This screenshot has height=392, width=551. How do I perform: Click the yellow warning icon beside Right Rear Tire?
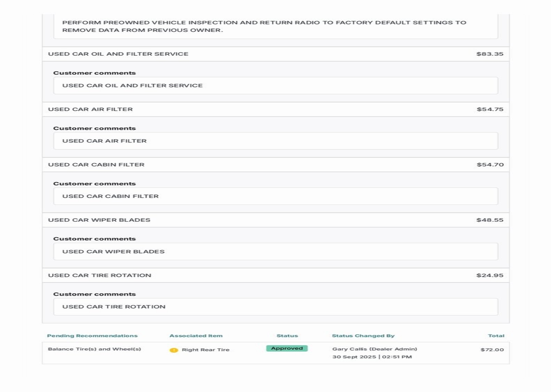point(174,350)
